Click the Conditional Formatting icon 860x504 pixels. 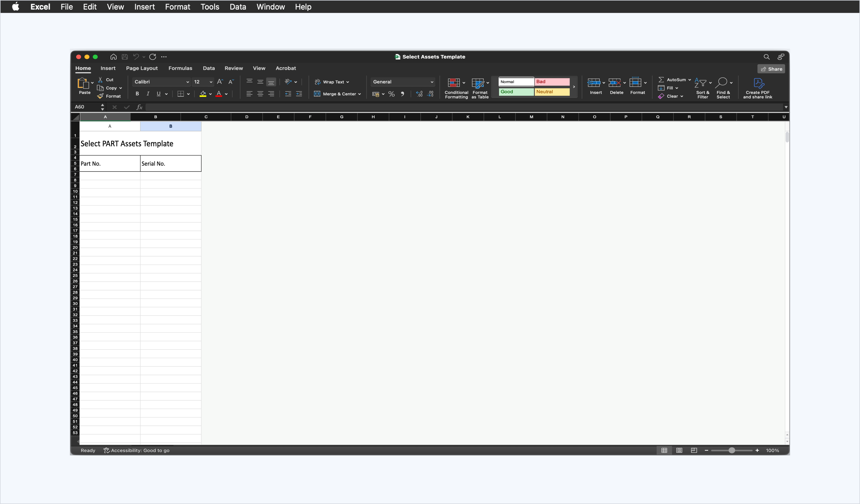coord(453,83)
